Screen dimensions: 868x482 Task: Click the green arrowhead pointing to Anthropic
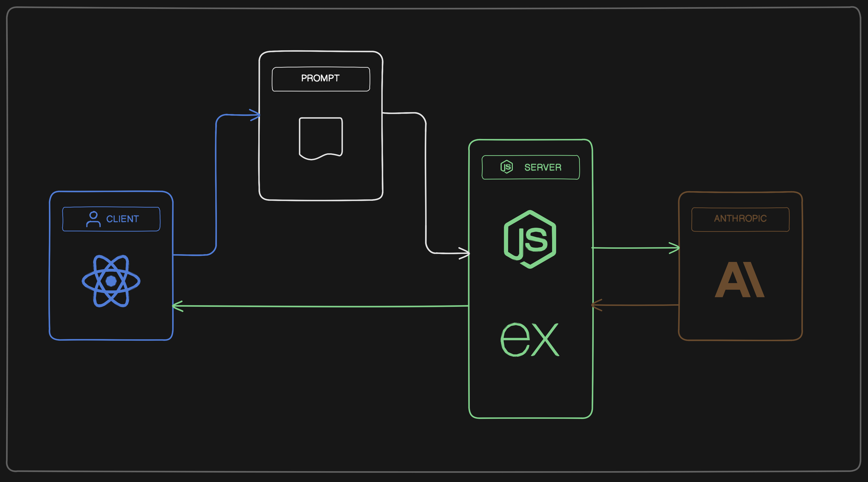point(675,248)
